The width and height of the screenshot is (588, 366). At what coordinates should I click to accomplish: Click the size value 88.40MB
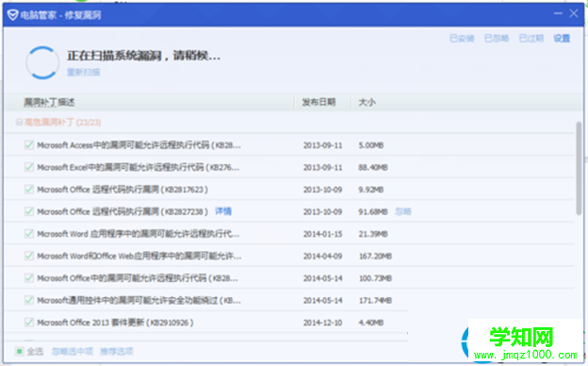373,167
